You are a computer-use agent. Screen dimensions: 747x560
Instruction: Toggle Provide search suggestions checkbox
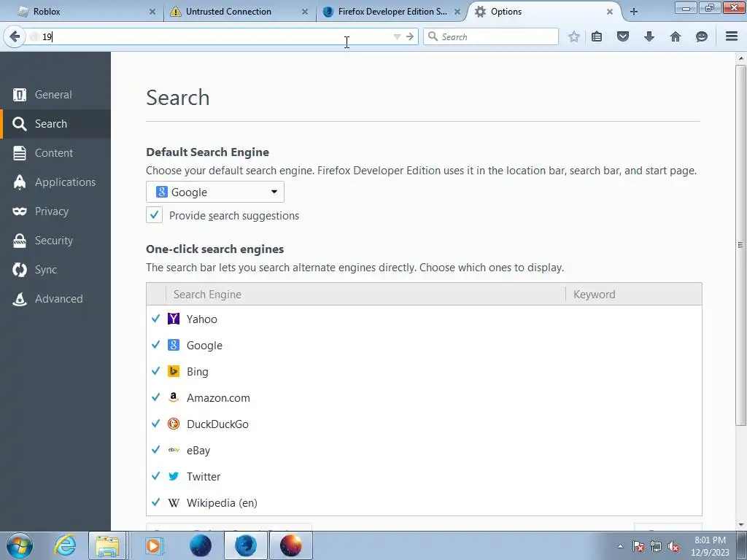pyautogui.click(x=154, y=215)
